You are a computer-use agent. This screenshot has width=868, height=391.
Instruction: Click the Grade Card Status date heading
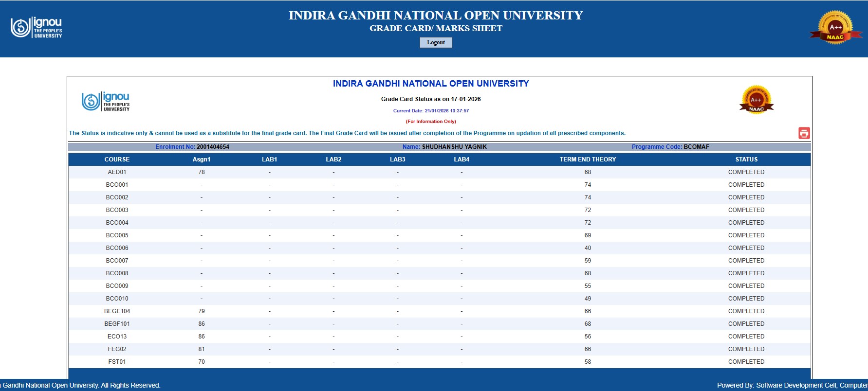[431, 99]
